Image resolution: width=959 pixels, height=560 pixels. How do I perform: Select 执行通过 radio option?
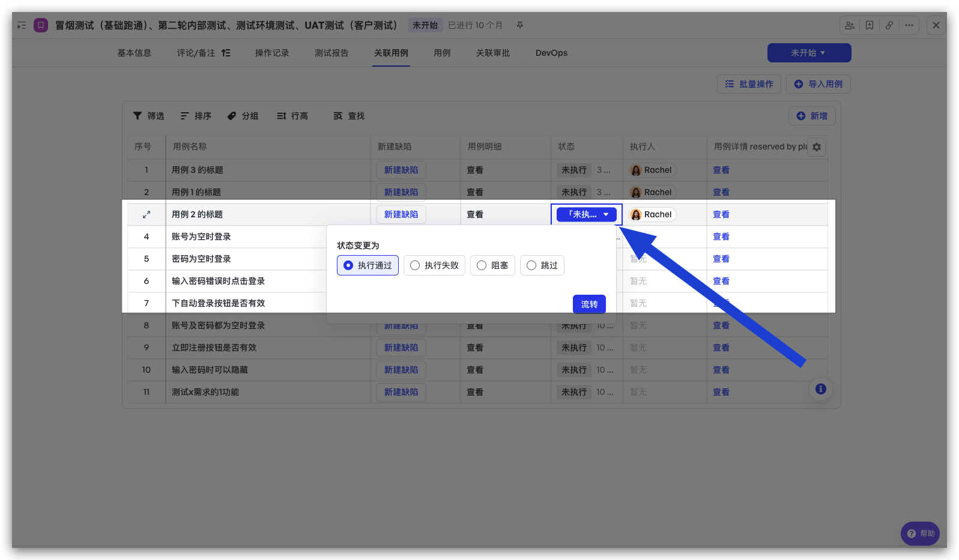coord(368,265)
